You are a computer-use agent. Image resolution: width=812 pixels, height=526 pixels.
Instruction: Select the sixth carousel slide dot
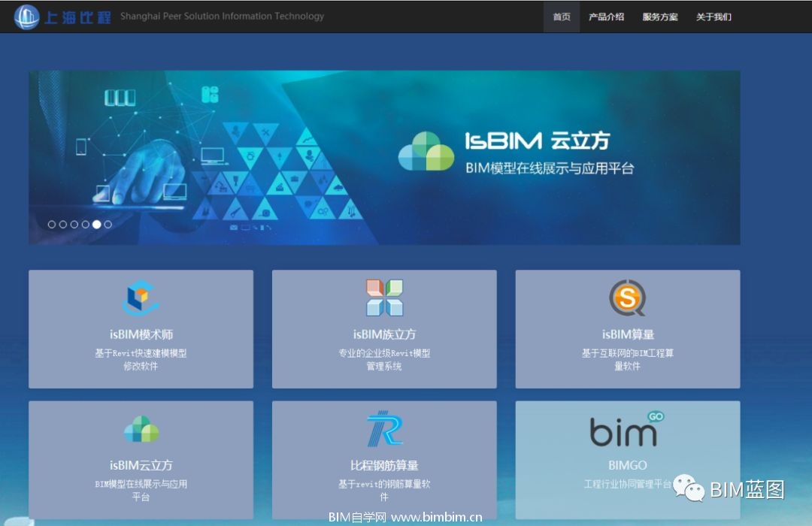tap(108, 224)
